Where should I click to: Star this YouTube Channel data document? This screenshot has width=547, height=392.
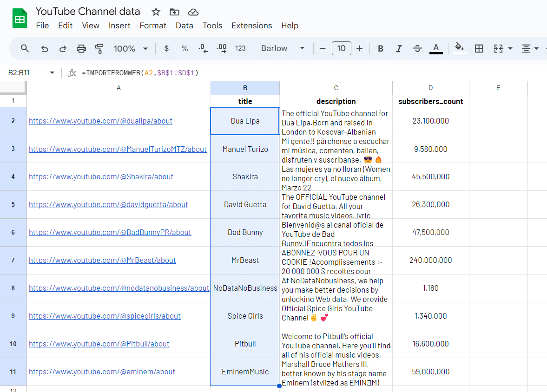click(x=156, y=12)
